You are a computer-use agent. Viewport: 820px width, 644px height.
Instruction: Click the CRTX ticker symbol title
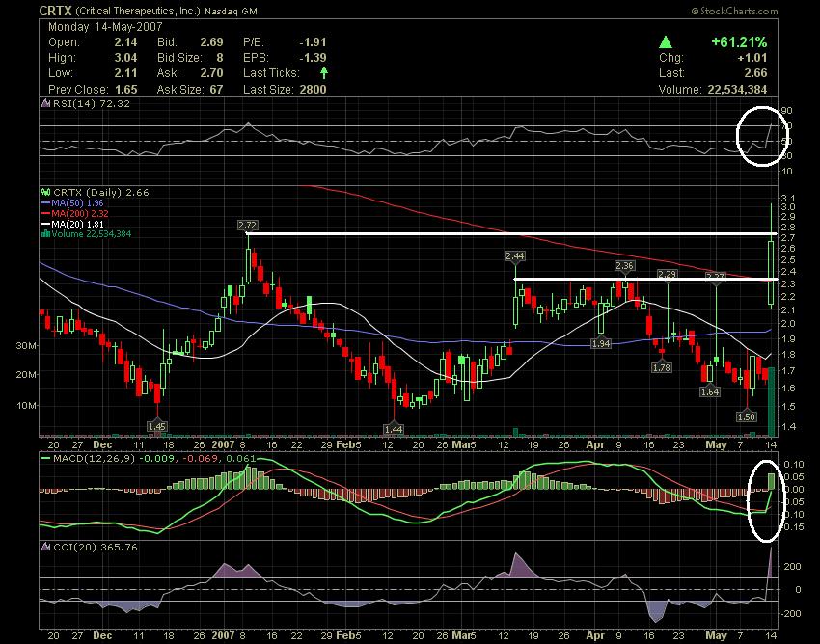pos(55,11)
